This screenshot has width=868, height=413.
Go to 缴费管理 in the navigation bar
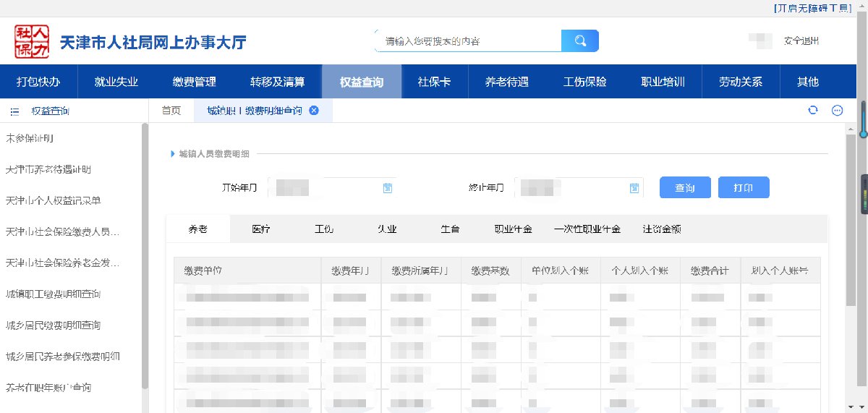click(x=194, y=82)
